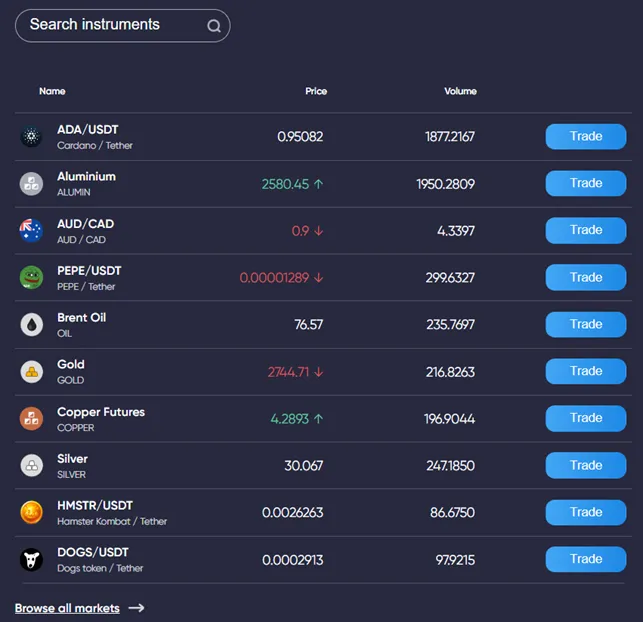Type in the Search instruments field
The height and width of the screenshot is (622, 643).
click(110, 25)
